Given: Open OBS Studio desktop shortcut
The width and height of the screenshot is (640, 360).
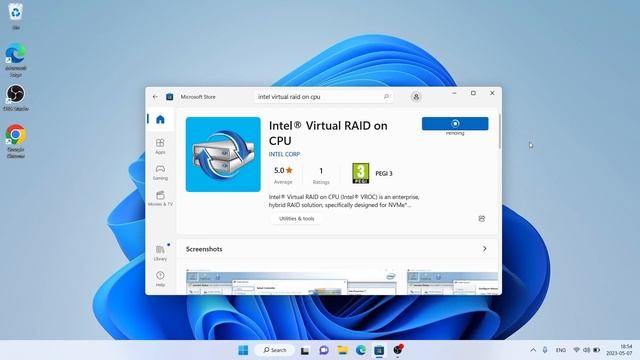Looking at the screenshot, I should click(16, 98).
